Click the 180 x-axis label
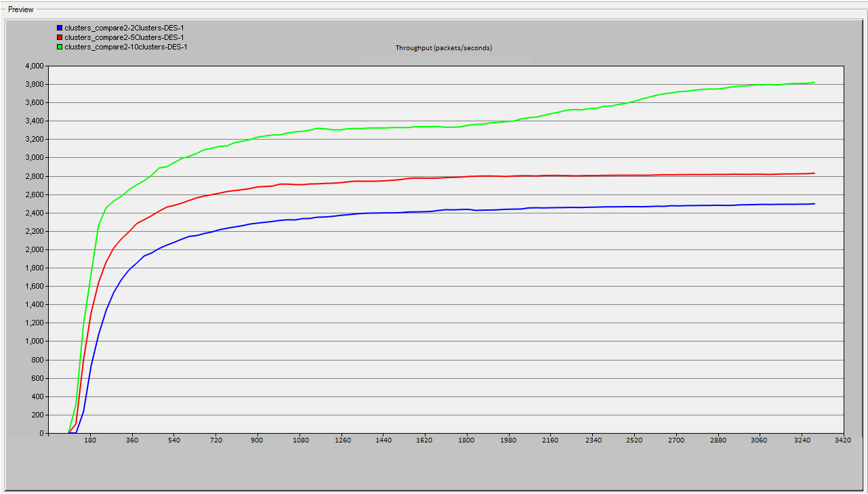The image size is (868, 494). pyautogui.click(x=90, y=440)
